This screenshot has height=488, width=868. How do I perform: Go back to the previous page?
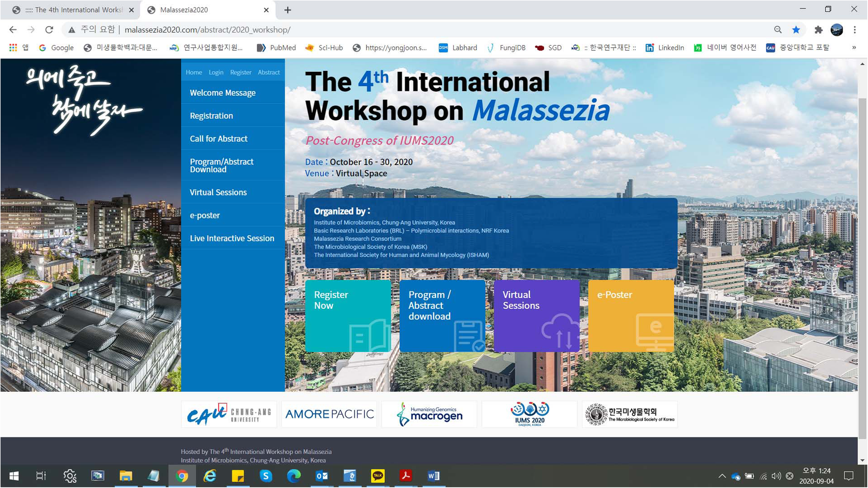tap(13, 29)
